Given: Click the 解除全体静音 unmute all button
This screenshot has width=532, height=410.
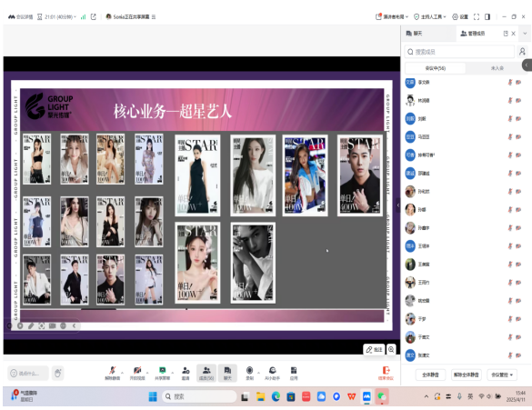Looking at the screenshot, I should click(x=467, y=375).
